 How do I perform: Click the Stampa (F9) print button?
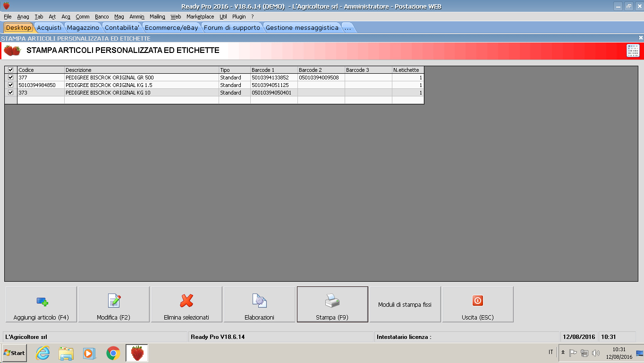332,304
